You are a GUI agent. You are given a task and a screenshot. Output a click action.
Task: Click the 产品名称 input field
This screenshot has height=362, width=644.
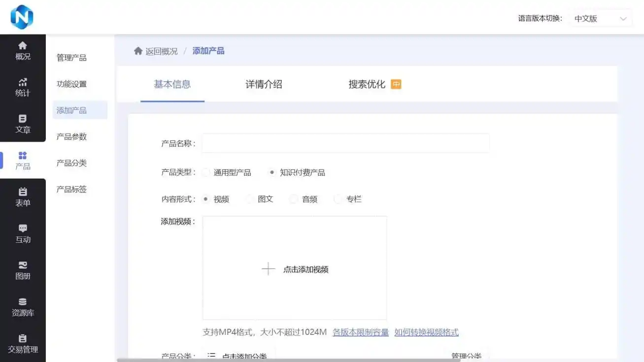[x=345, y=143]
